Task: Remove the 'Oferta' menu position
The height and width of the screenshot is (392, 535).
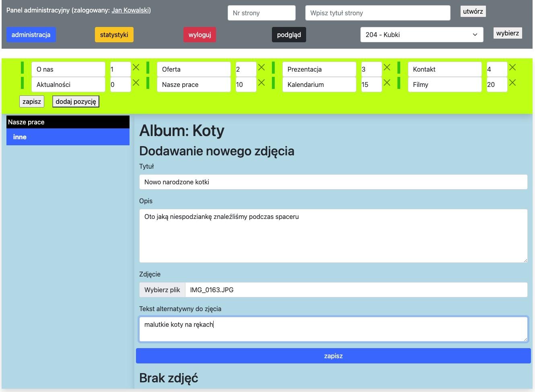Action: pos(261,68)
